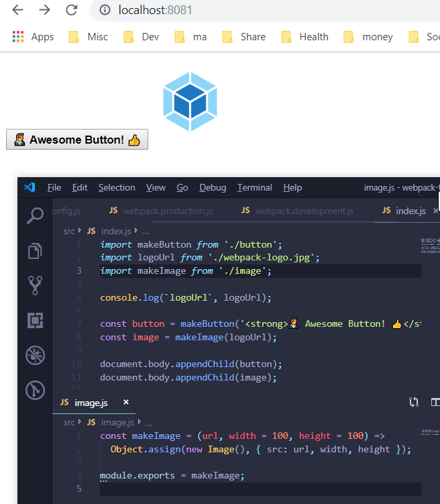440x504 pixels.
Task: Click './webpack-logo.jpg' import path
Action: coord(261,258)
